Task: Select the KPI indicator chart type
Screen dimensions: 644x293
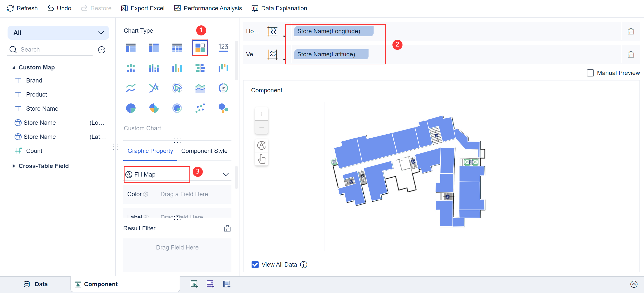Action: 223,47
